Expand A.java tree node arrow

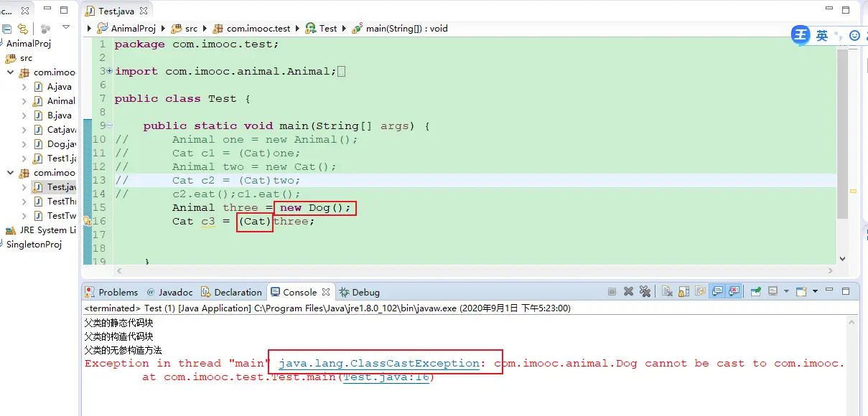[x=24, y=86]
